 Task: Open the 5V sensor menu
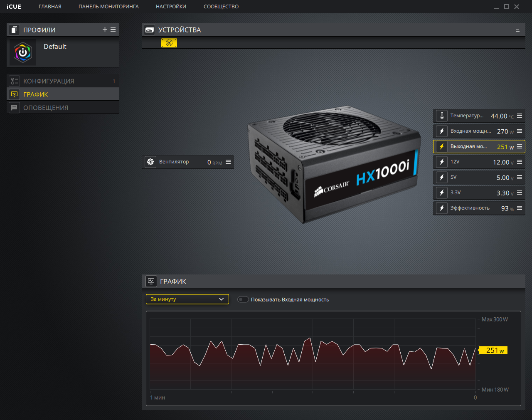(x=520, y=177)
